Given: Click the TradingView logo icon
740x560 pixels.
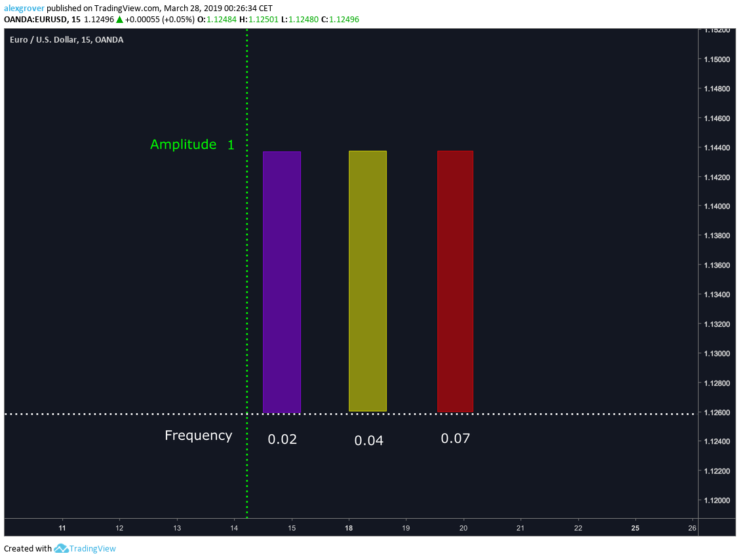Looking at the screenshot, I should (x=61, y=548).
